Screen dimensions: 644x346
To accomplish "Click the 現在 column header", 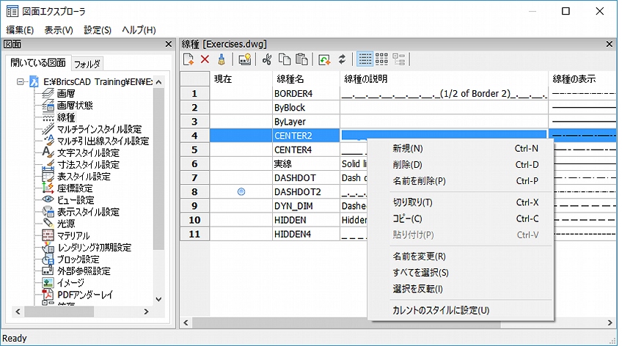I will point(241,79).
